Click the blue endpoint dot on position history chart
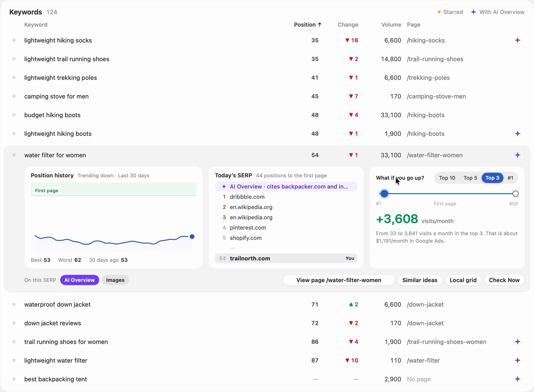This screenshot has width=534, height=392. pyautogui.click(x=192, y=237)
